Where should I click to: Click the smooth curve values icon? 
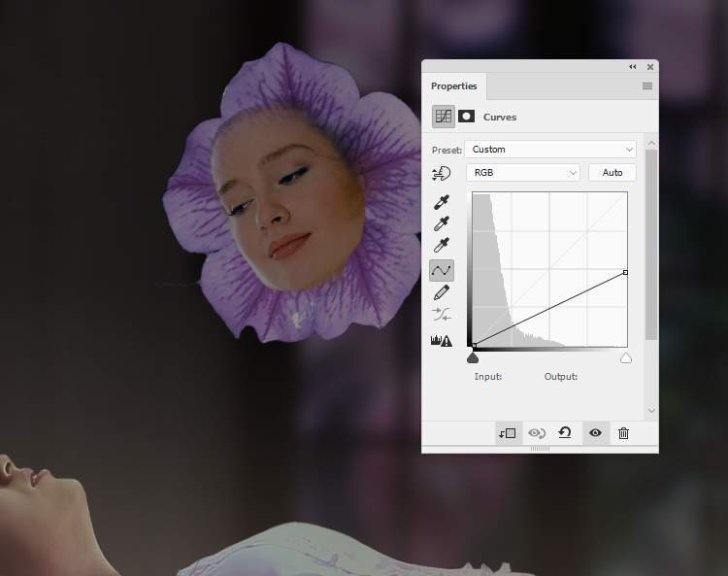pyautogui.click(x=441, y=315)
